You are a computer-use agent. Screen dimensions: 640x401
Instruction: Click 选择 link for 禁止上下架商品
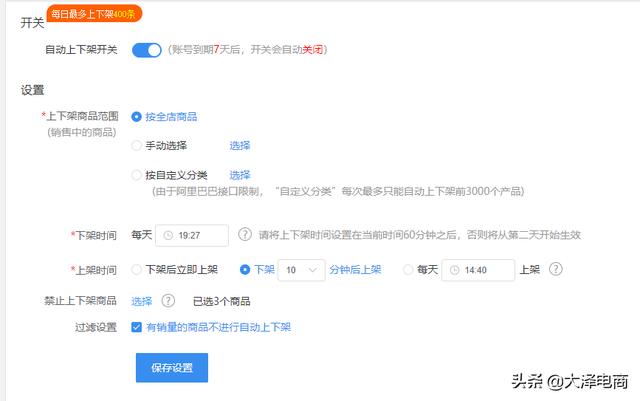click(x=142, y=301)
